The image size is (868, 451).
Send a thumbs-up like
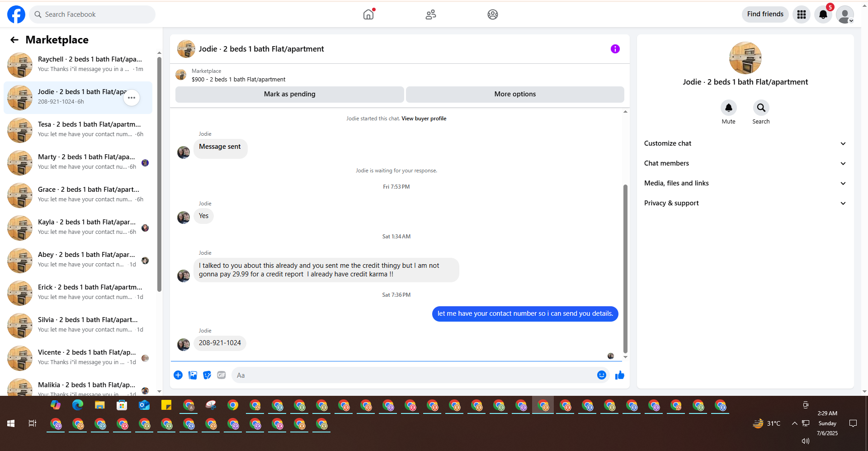(x=620, y=375)
